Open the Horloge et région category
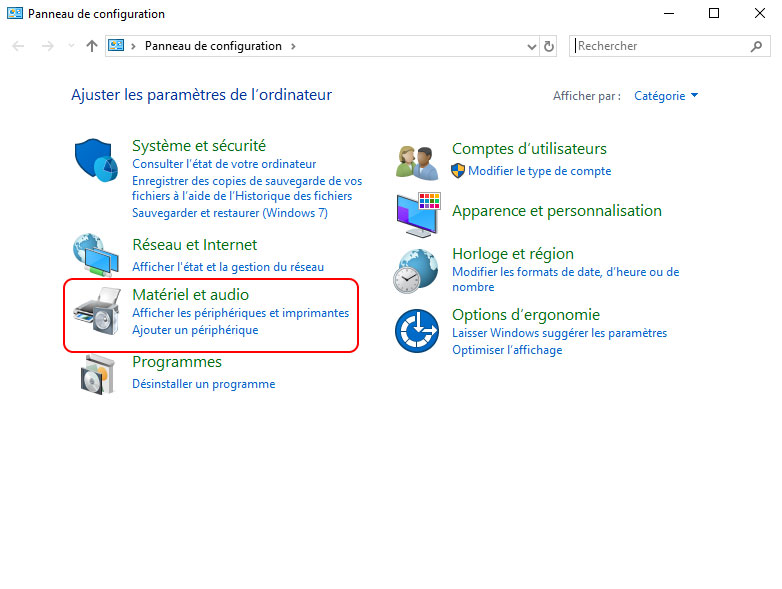This screenshot has width=782, height=589. (513, 254)
